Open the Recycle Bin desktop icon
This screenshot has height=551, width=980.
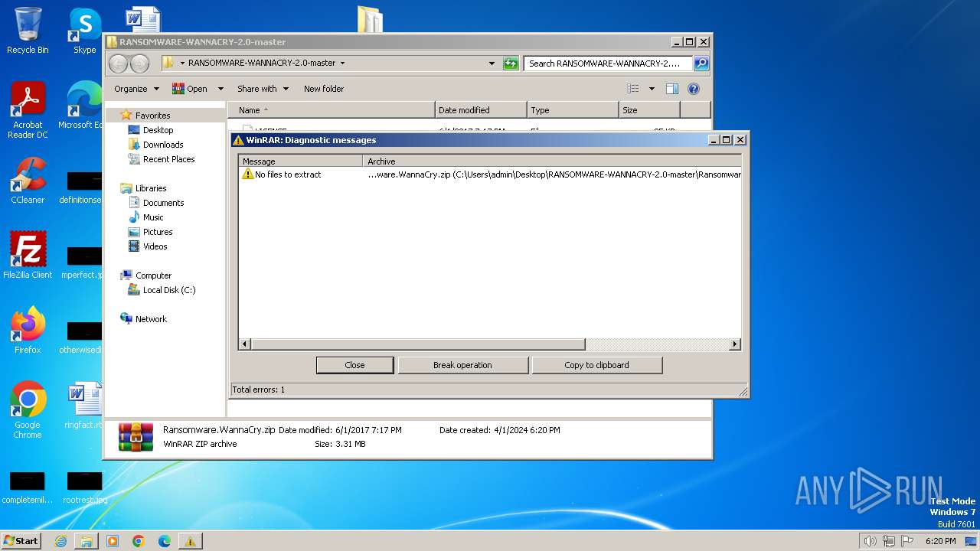click(x=28, y=31)
